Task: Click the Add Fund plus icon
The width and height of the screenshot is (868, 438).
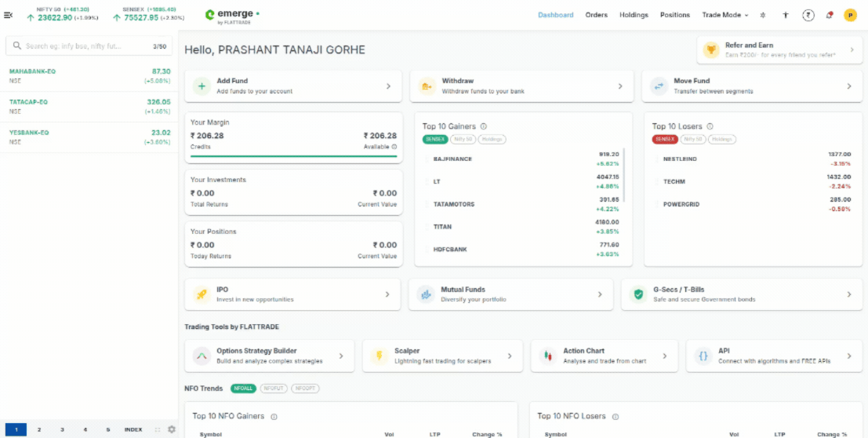Action: [x=202, y=86]
